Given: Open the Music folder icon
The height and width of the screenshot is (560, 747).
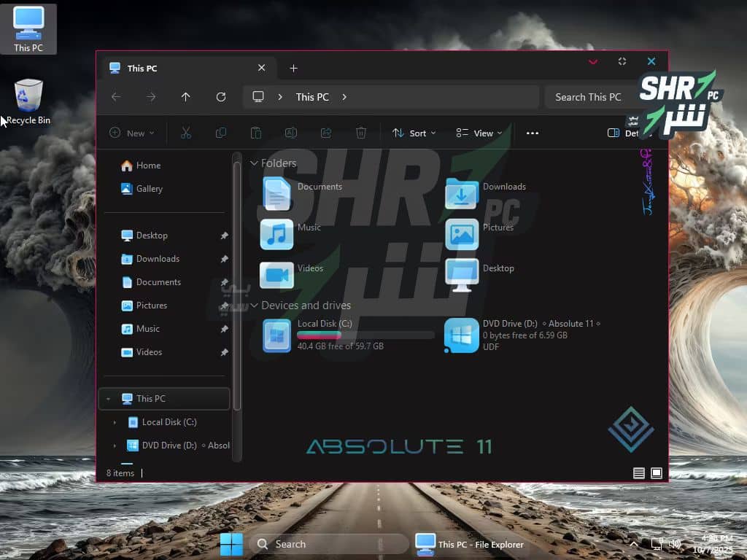Looking at the screenshot, I should [x=276, y=234].
